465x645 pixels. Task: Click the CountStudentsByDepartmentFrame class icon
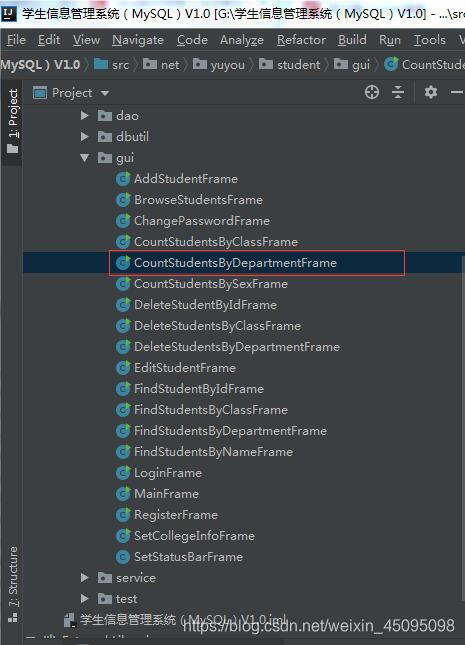(x=123, y=262)
